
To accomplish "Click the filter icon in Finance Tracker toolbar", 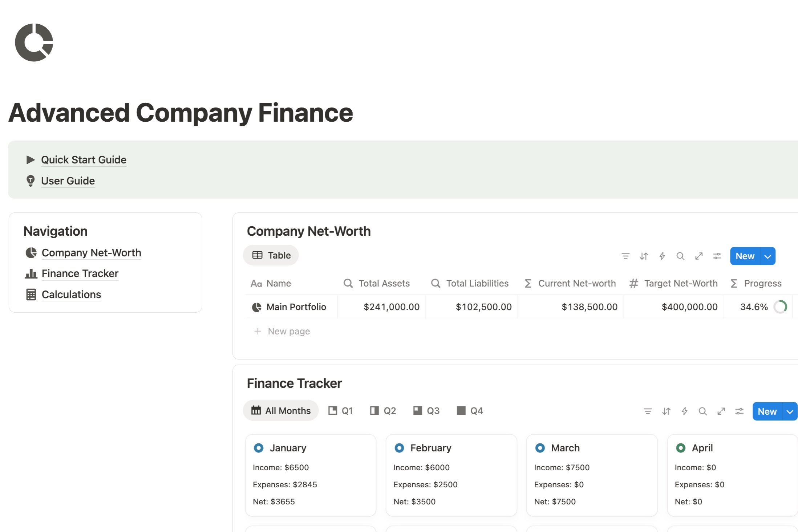I will (648, 411).
